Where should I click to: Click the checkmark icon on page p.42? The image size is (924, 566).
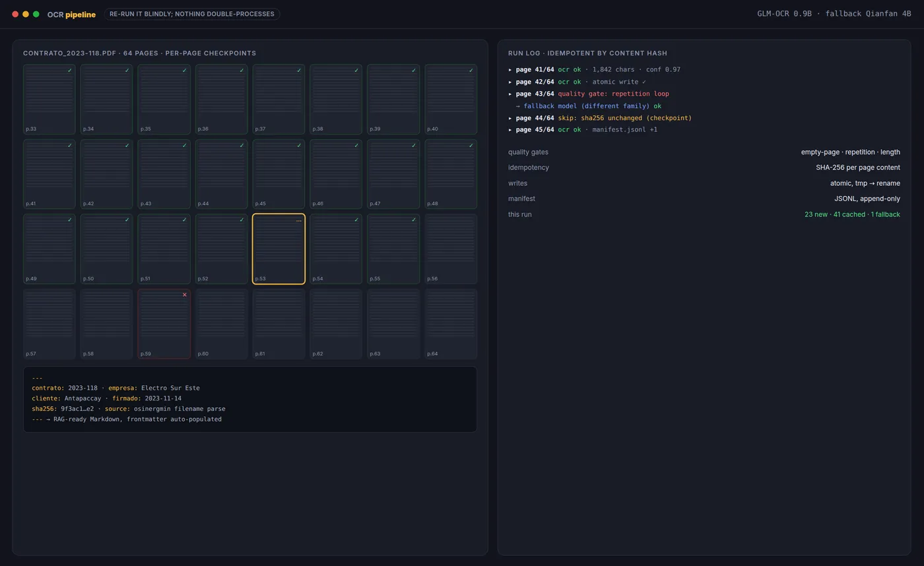click(127, 146)
